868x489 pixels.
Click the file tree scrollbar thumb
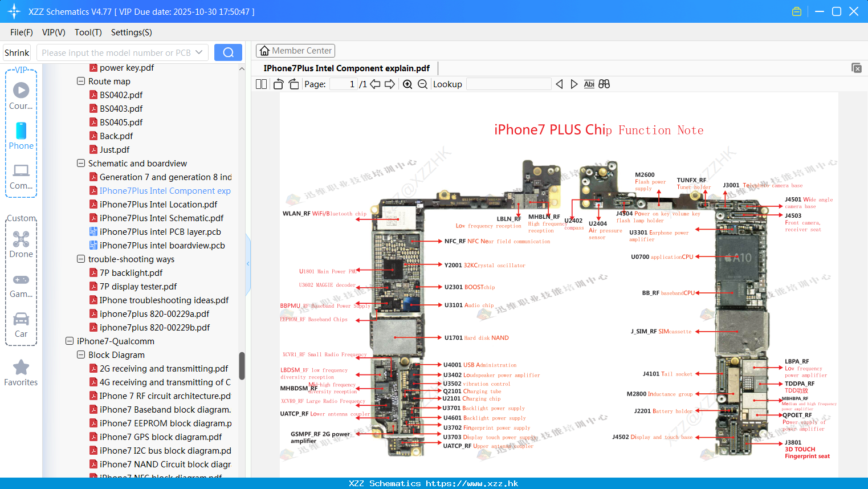[x=242, y=366]
